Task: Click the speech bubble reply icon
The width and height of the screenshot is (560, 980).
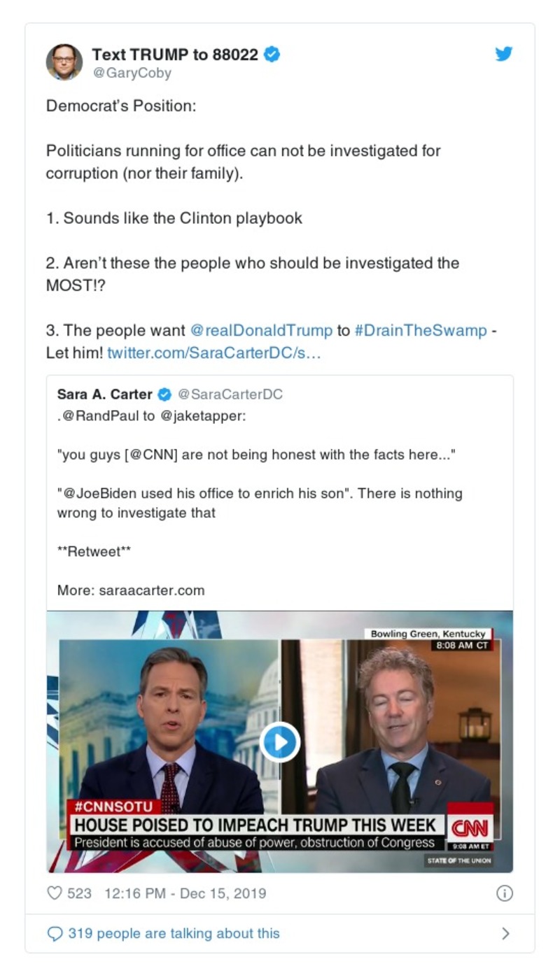Action: (x=55, y=934)
